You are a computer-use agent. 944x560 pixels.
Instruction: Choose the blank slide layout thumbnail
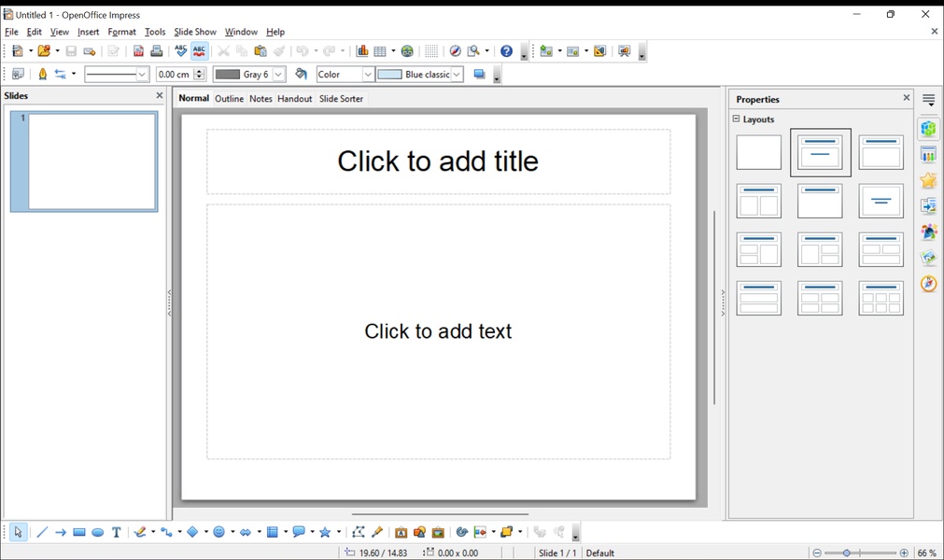(x=758, y=152)
